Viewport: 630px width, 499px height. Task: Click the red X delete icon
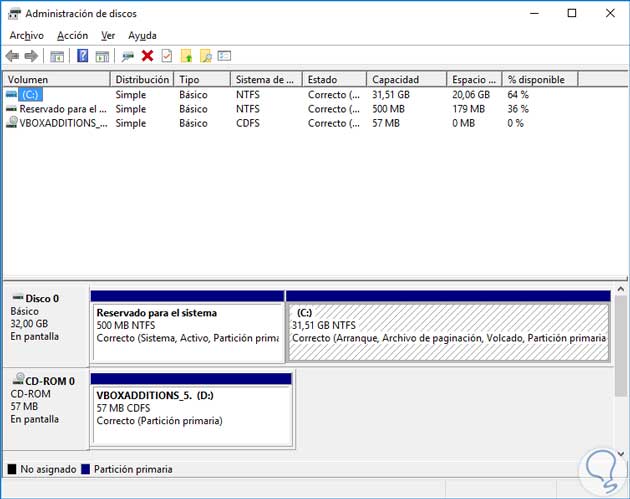(147, 56)
